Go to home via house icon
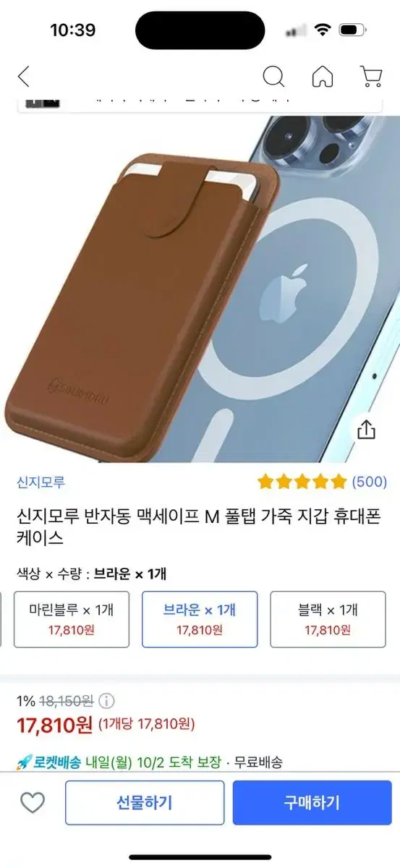This screenshot has width=400, height=868. pyautogui.click(x=323, y=76)
